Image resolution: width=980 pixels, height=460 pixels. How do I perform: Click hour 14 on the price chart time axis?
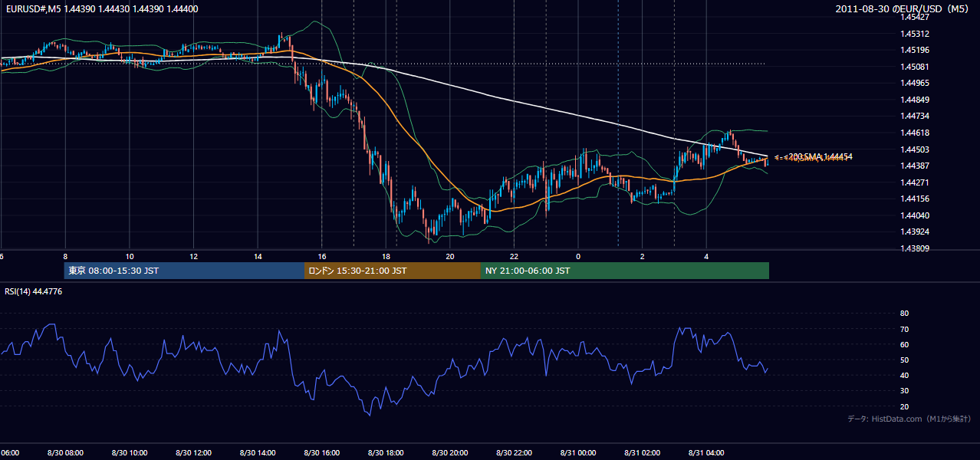(x=258, y=257)
